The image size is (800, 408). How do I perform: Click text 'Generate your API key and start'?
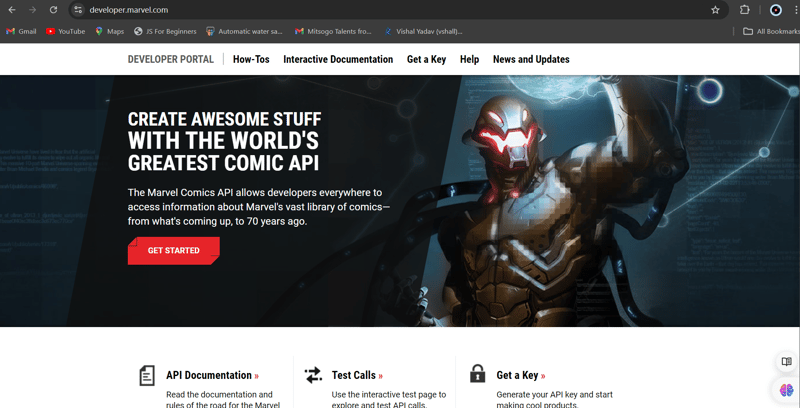point(555,394)
